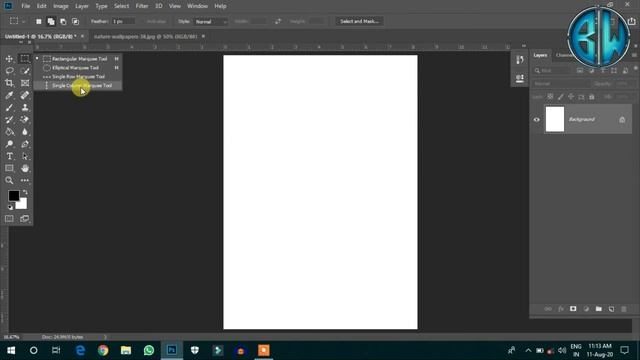Screen dimensions: 640x360
Task: Choose Subtract from Selection mode
Action: pyautogui.click(x=63, y=21)
